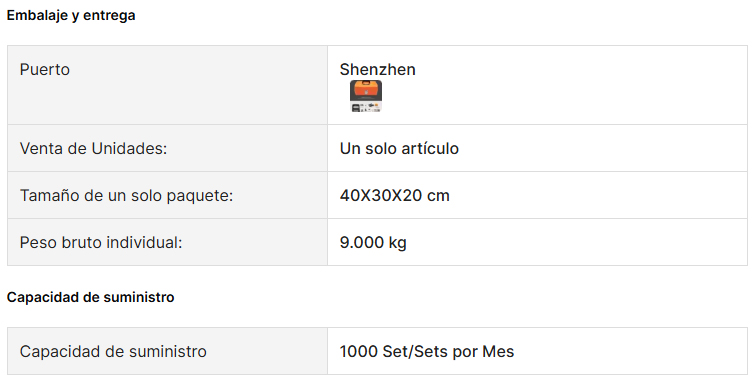Select the 40X30X20 cm size value
This screenshot has height=382, width=755.
click(x=395, y=196)
